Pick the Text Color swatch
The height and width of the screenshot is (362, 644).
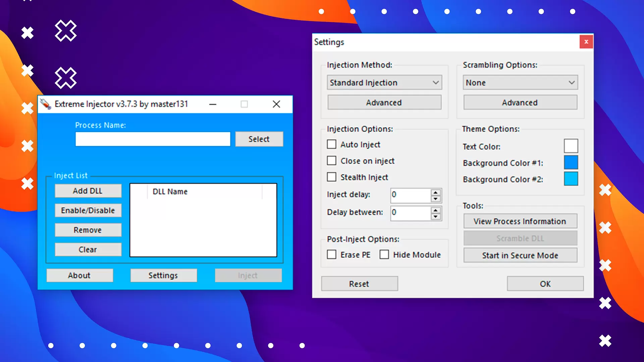click(x=571, y=146)
